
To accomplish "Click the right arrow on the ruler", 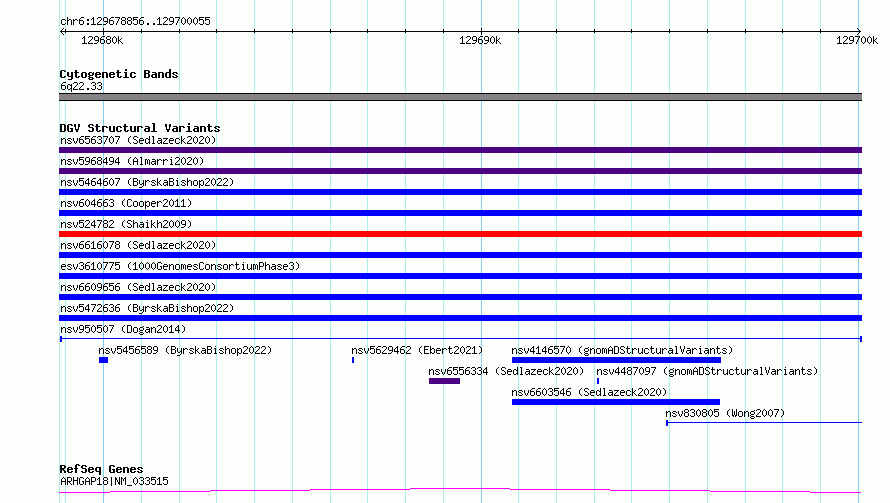I will coord(859,31).
